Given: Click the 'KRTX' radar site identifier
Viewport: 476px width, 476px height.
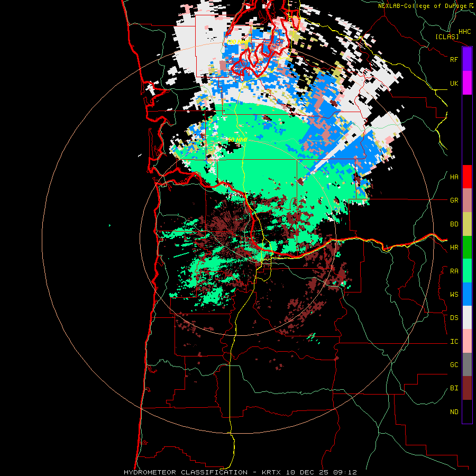Looking at the screenshot, I should pos(271,472).
